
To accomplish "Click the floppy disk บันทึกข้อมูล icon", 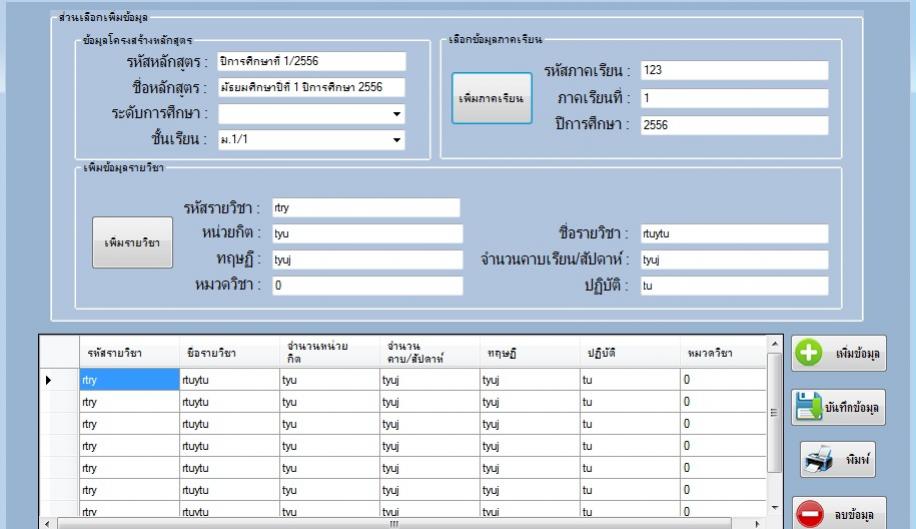I will point(810,408).
